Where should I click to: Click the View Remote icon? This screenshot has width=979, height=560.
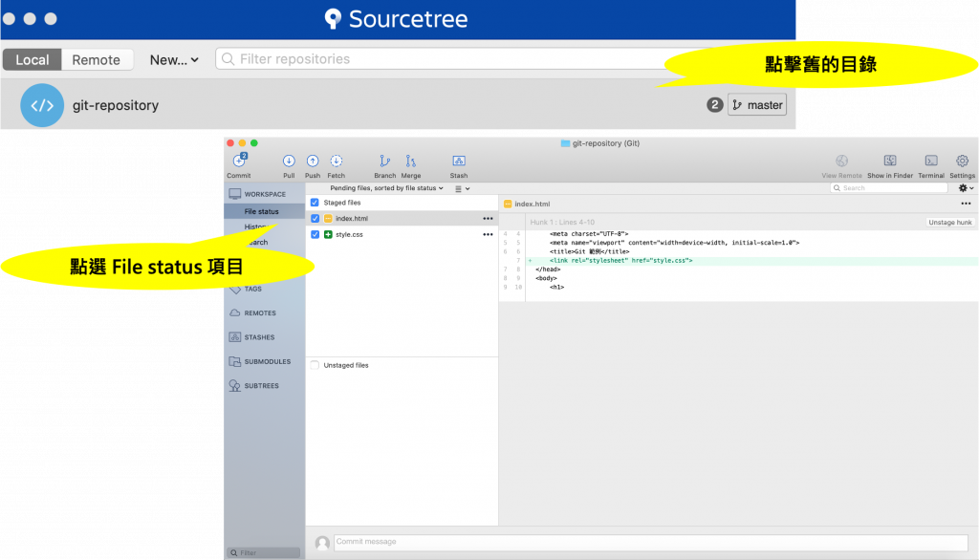[841, 162]
